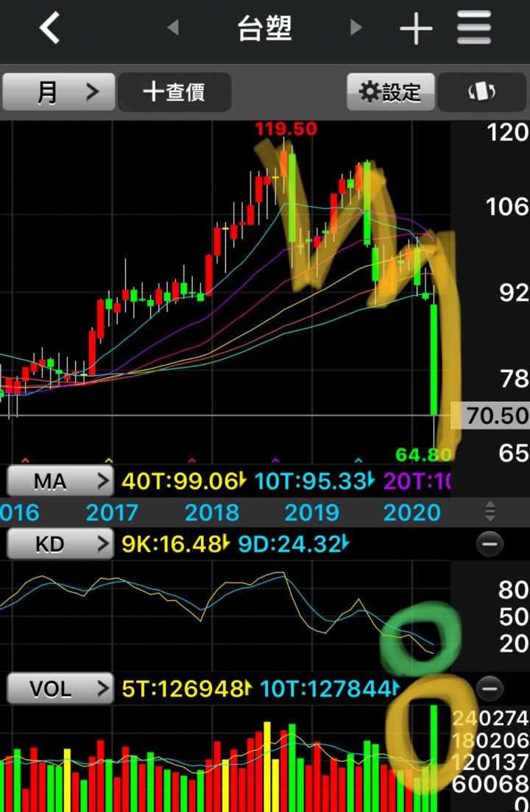Screen dimensions: 530x812
Task: Tap the 106 price axis label
Action: (508, 207)
